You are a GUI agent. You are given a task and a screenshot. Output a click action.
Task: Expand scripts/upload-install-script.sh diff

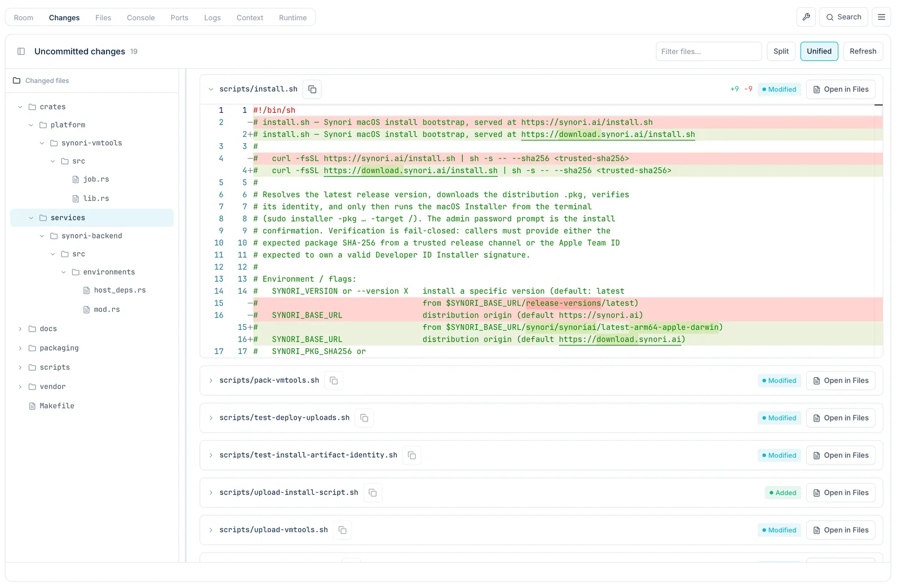[x=211, y=493]
